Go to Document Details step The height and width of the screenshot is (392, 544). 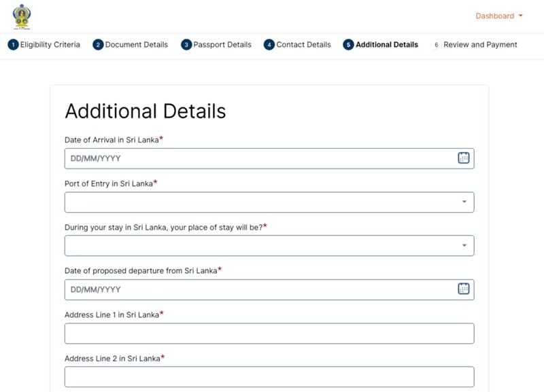[x=137, y=45]
